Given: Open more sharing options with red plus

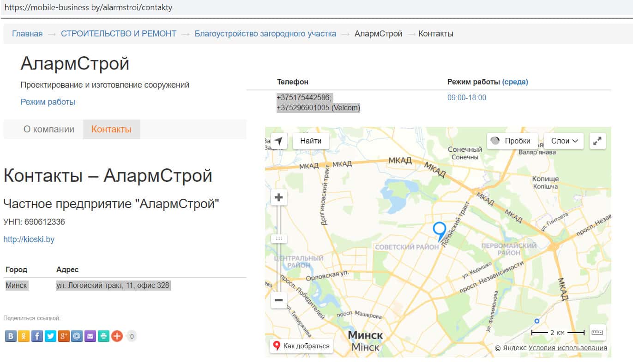Looking at the screenshot, I should point(117,336).
